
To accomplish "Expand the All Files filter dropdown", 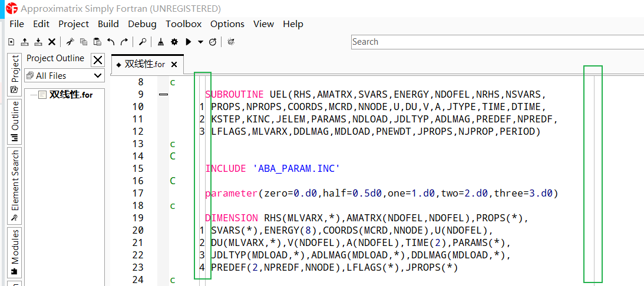I will coord(64,75).
